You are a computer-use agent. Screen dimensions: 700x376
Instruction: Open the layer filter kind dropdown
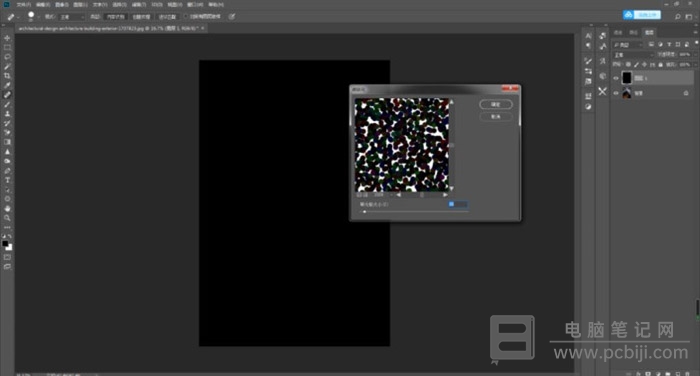pyautogui.click(x=628, y=45)
